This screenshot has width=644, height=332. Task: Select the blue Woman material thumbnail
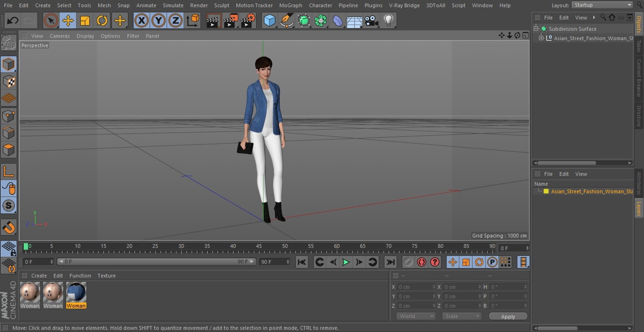click(x=76, y=292)
